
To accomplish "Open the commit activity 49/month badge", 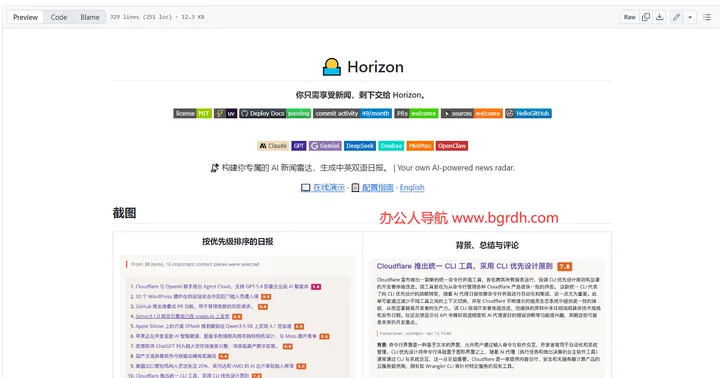I will pos(352,113).
